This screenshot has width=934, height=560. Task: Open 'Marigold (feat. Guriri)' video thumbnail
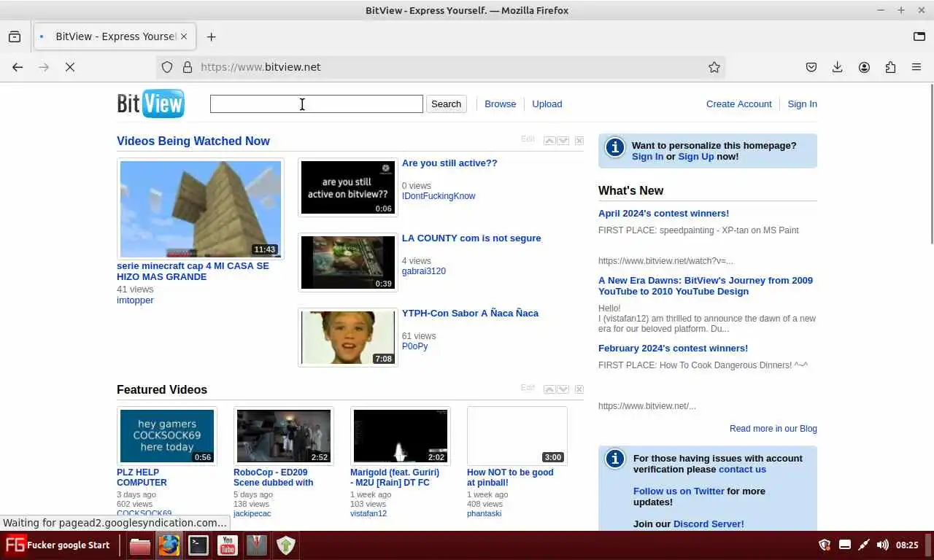(401, 436)
